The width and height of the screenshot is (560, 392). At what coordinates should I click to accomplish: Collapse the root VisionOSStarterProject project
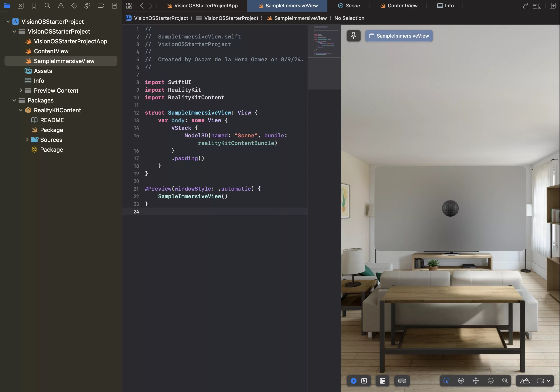8,21
